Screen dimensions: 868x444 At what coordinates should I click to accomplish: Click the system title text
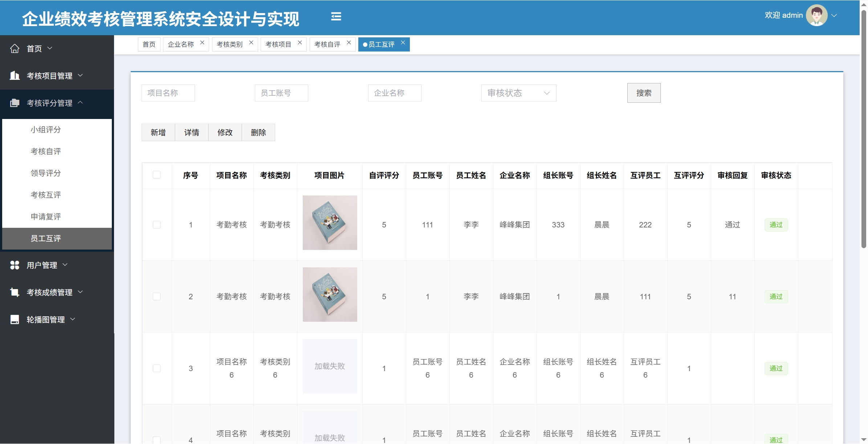161,19
